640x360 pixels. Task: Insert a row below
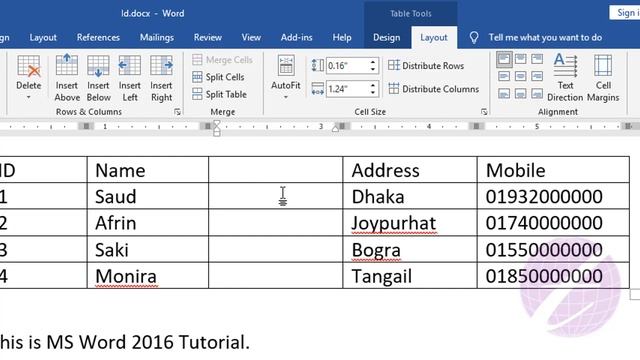[98, 78]
